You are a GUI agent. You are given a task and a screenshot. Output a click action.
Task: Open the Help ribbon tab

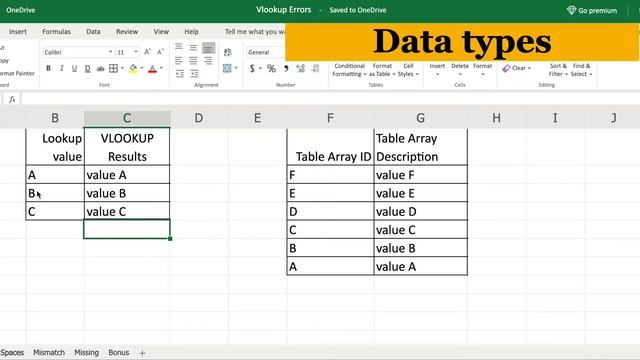[x=191, y=31]
